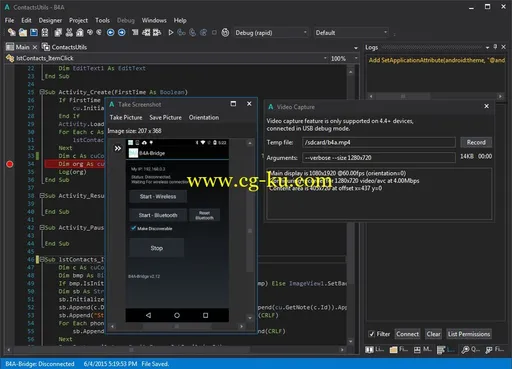Click Take Picture in Take Screenshot window
Viewport: 512px width, 369px height.
126,117
